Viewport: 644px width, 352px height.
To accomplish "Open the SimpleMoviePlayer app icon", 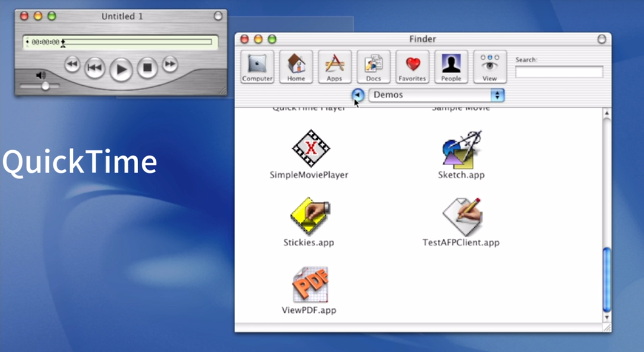I will 310,149.
